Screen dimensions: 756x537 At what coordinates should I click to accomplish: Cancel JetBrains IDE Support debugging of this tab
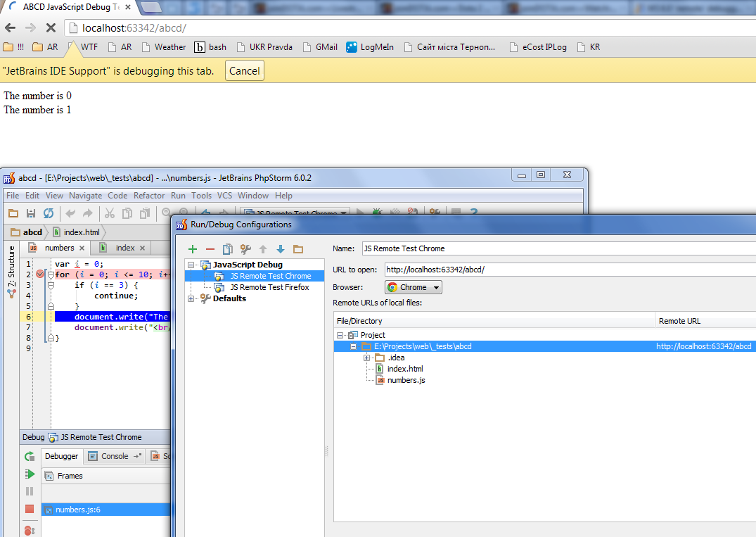[245, 71]
